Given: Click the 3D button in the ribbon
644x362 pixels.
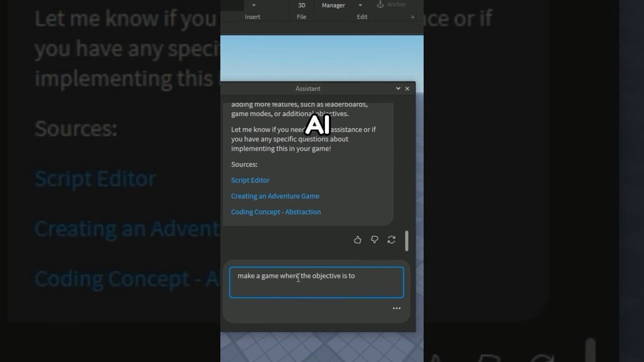Looking at the screenshot, I should tap(302, 5).
